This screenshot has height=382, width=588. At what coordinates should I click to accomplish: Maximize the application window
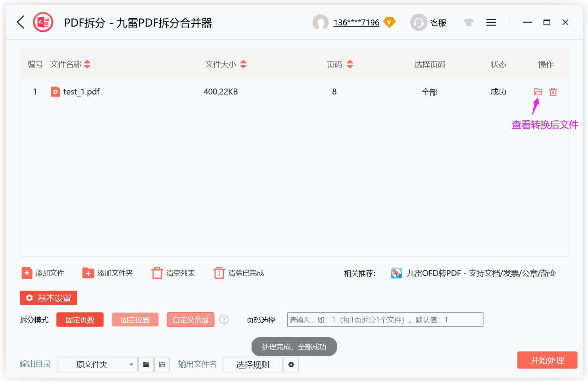[x=547, y=22]
